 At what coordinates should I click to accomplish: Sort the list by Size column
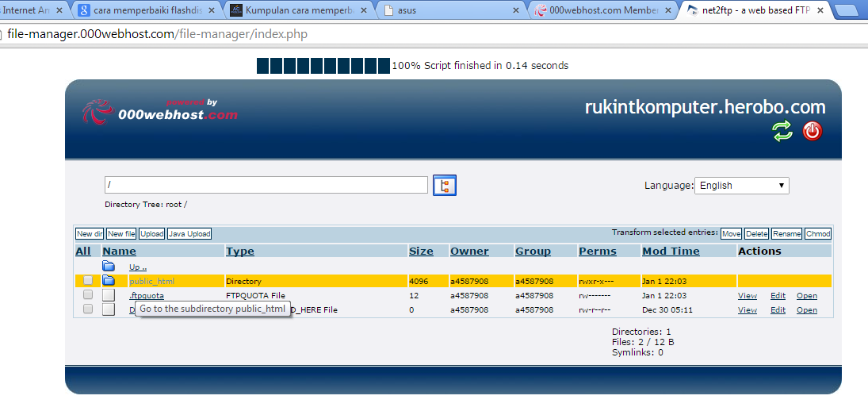click(421, 251)
